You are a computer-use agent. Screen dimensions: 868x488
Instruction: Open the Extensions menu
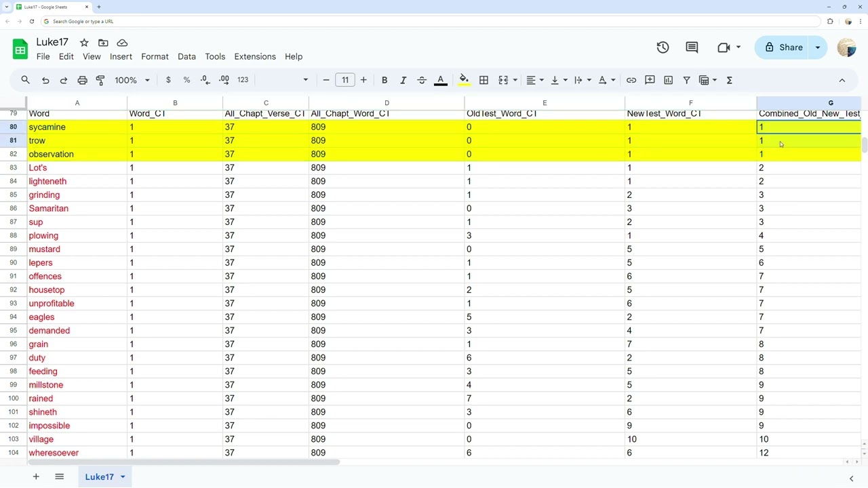255,56
